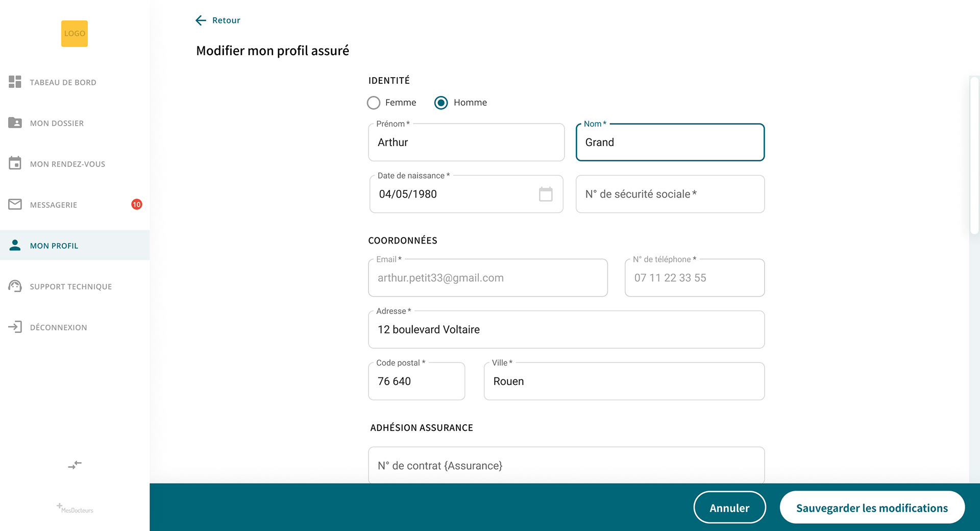
Task: Select the Homme radio button
Action: pyautogui.click(x=441, y=103)
